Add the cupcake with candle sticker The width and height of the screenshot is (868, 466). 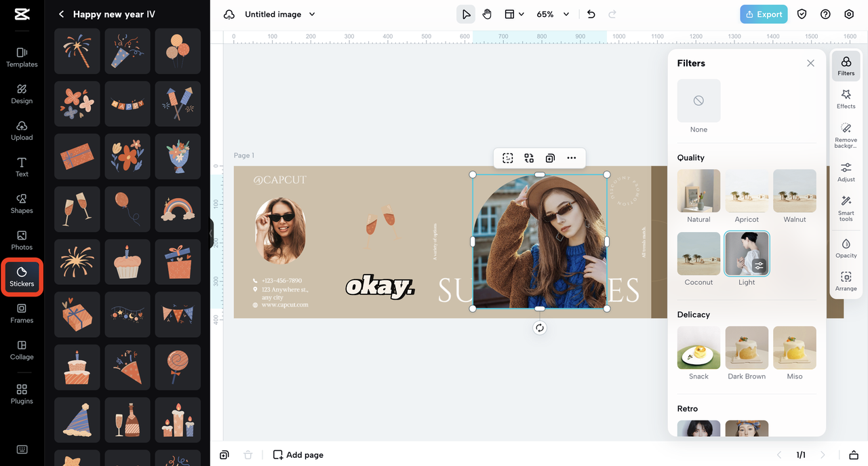click(x=127, y=263)
